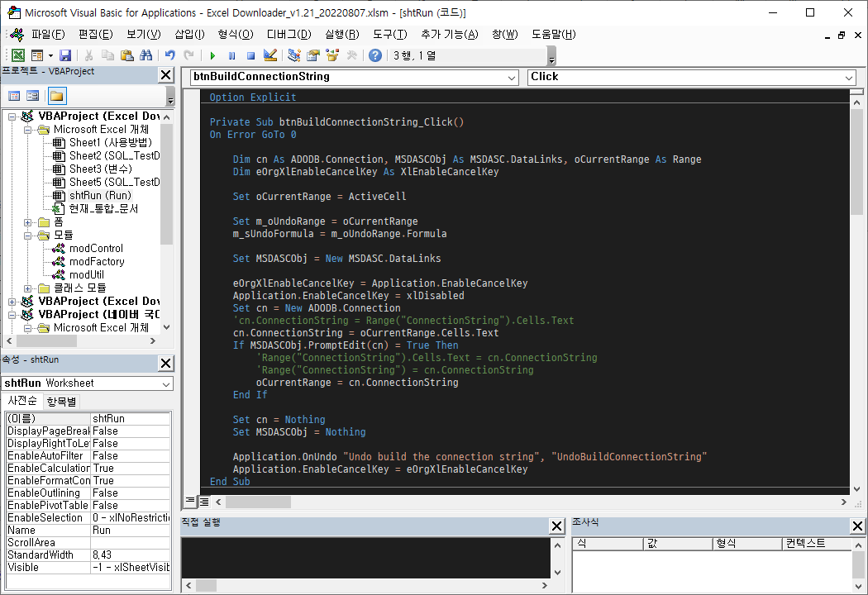Close the immediate window panel

coord(557,526)
